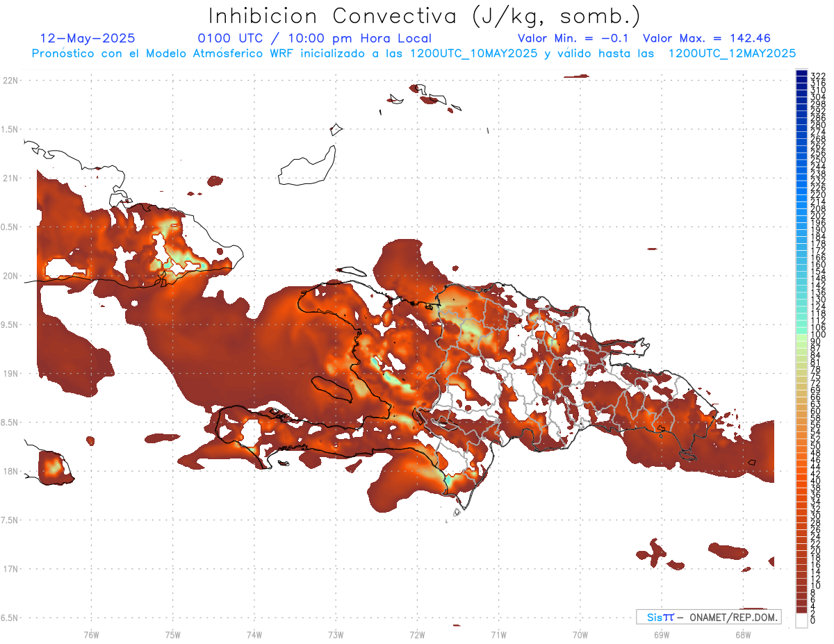
Task: Click the longitude label '76W'
Action: [x=91, y=635]
